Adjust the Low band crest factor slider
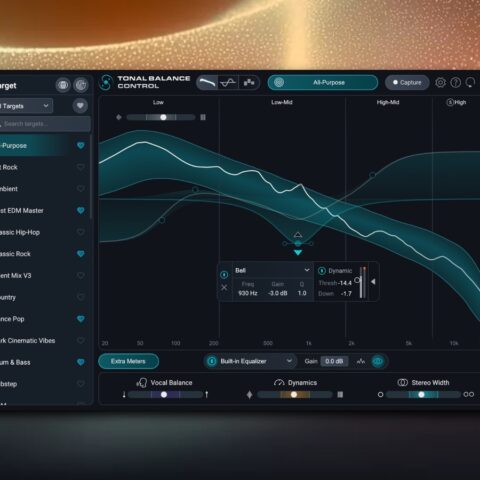 163,117
